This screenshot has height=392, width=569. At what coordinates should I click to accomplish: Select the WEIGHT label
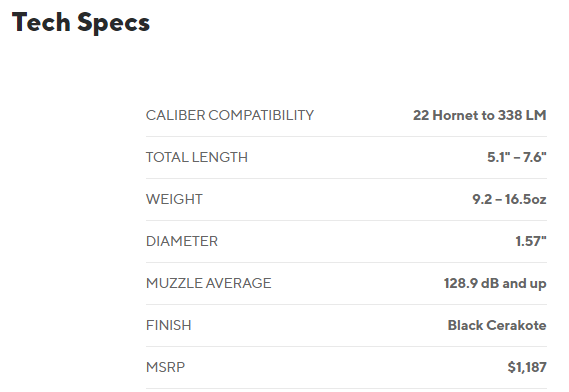174,199
